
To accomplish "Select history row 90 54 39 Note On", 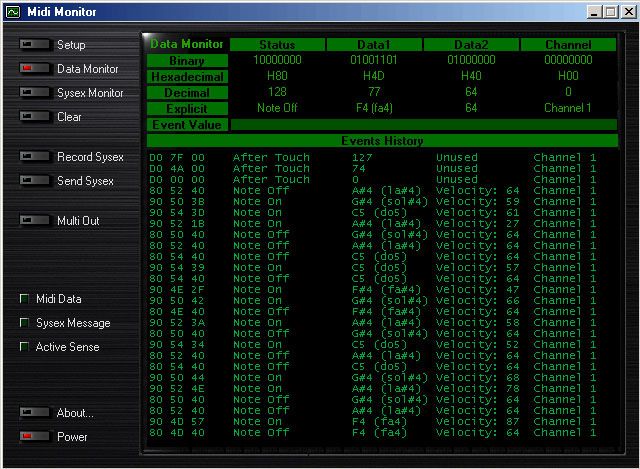I will pyautogui.click(x=373, y=267).
